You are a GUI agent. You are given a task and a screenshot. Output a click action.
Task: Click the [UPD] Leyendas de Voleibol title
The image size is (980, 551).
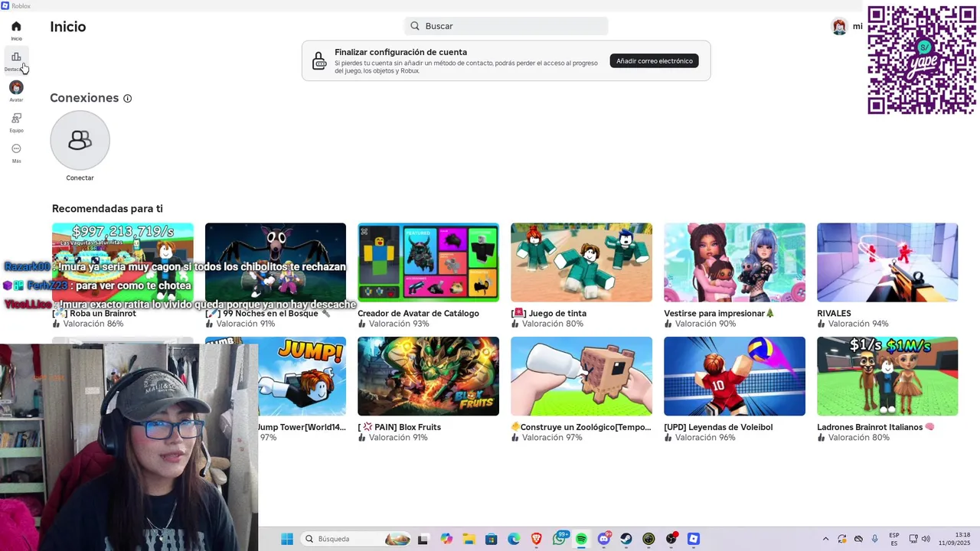(x=718, y=427)
